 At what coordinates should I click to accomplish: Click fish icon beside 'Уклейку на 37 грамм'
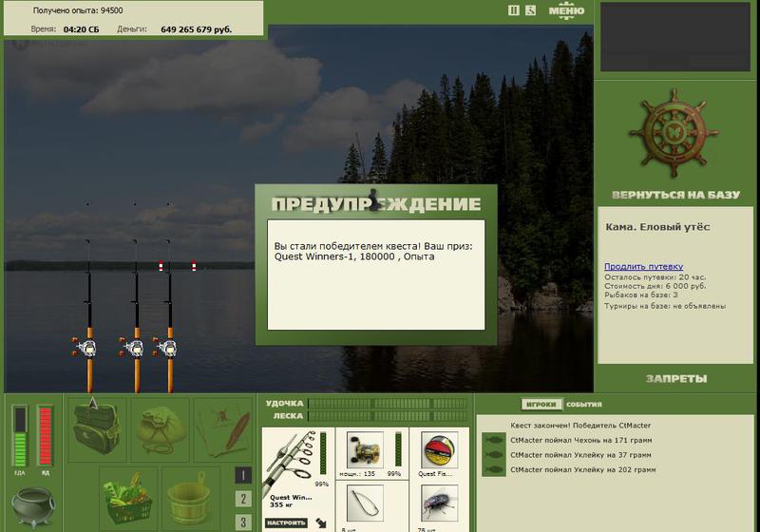[494, 454]
